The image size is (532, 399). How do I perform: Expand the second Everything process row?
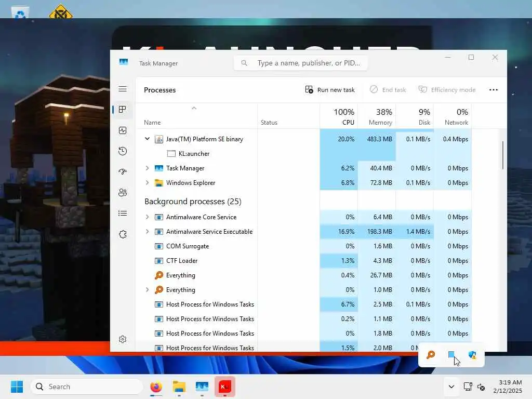147,290
